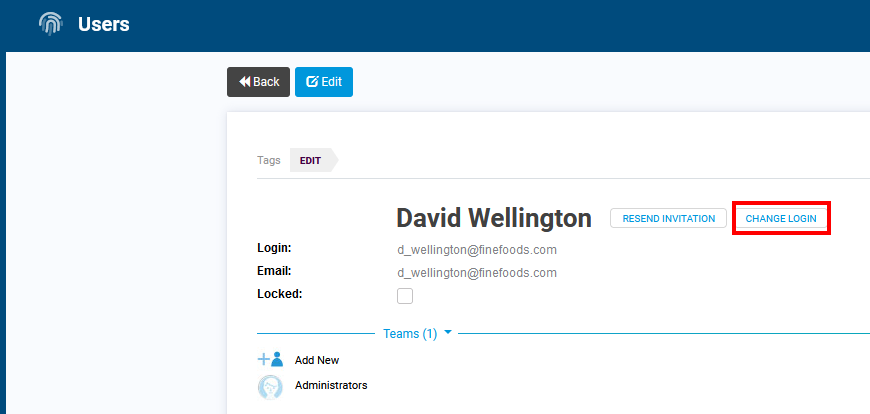
Task: Open user editing with Edit button
Action: pos(324,82)
